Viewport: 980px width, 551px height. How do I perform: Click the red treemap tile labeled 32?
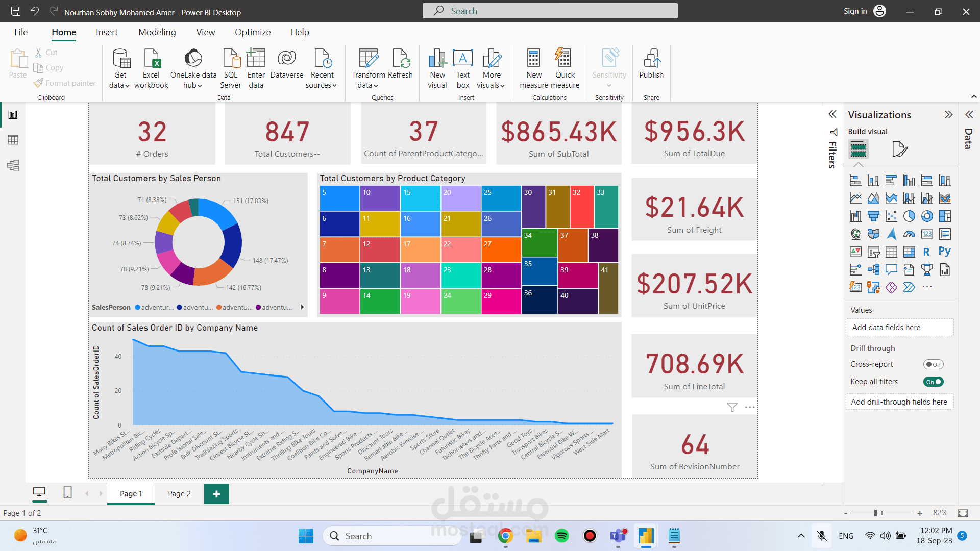coord(581,206)
